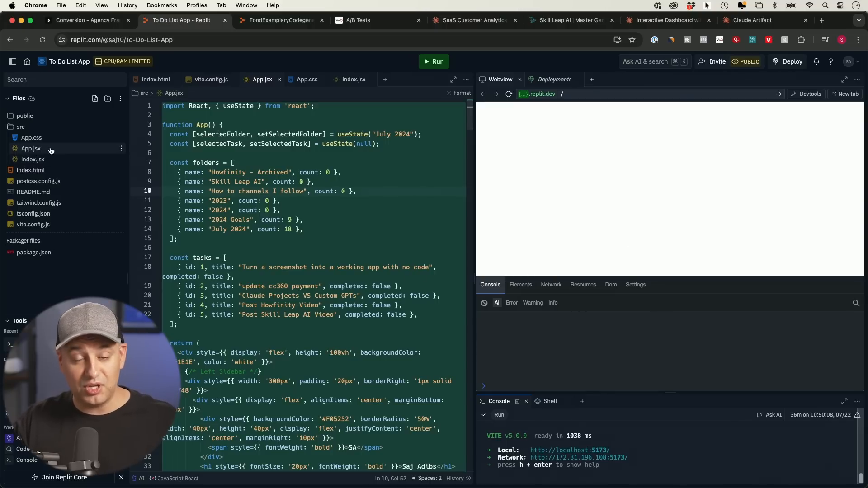The width and height of the screenshot is (868, 488).
Task: Close the App.jsx editor tab
Action: [279, 80]
